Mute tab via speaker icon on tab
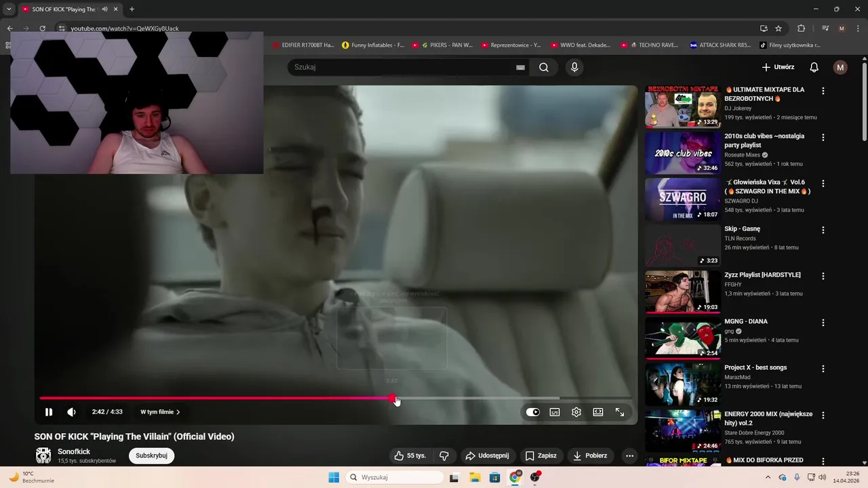The image size is (868, 488). [x=104, y=9]
